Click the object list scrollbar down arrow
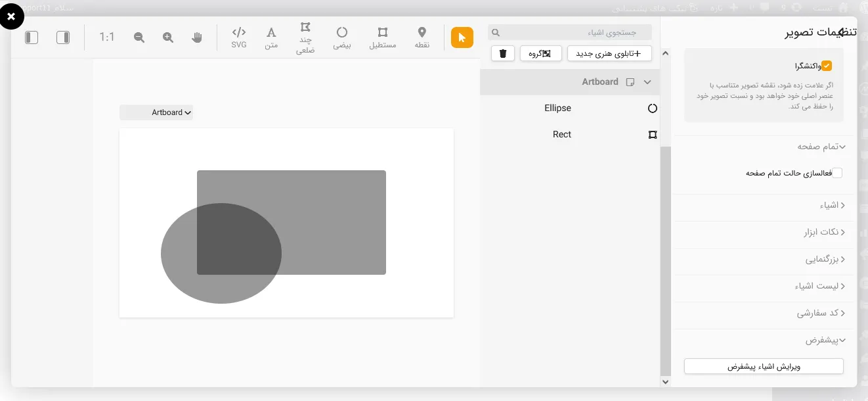868x401 pixels. pyautogui.click(x=666, y=382)
